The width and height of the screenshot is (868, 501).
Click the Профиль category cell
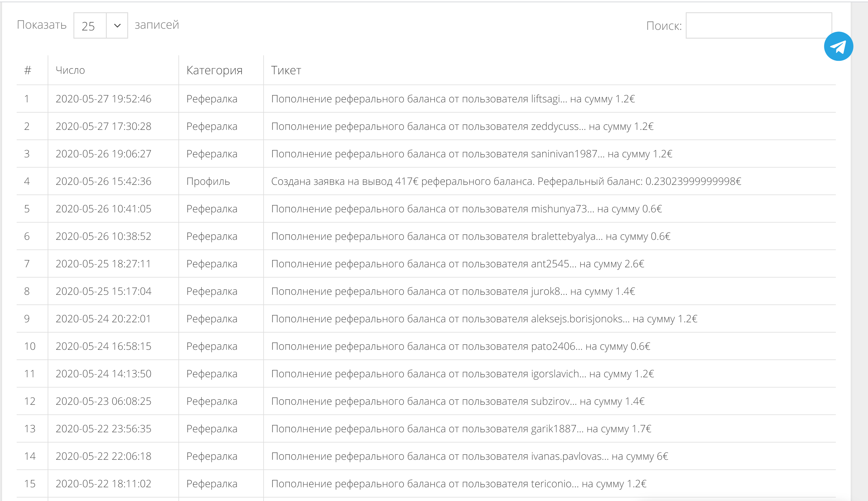(x=208, y=181)
